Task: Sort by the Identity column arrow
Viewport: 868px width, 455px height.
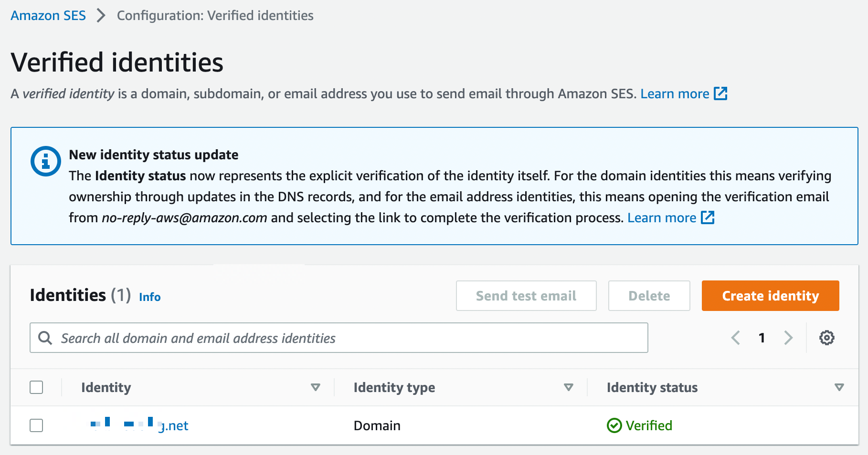Action: coord(315,387)
